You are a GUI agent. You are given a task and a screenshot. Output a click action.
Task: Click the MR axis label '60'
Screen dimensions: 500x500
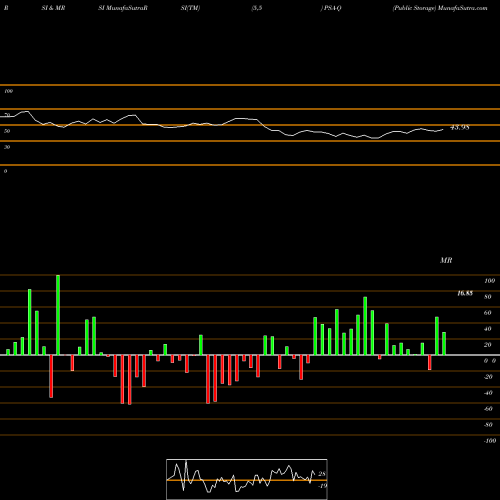click(x=488, y=313)
